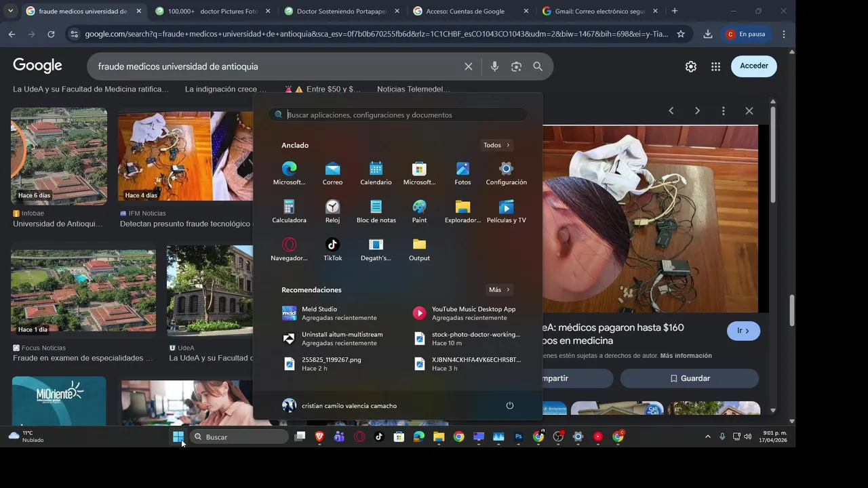Click the taskbar Buscar search box
Image resolution: width=868 pixels, height=488 pixels.
239,437
